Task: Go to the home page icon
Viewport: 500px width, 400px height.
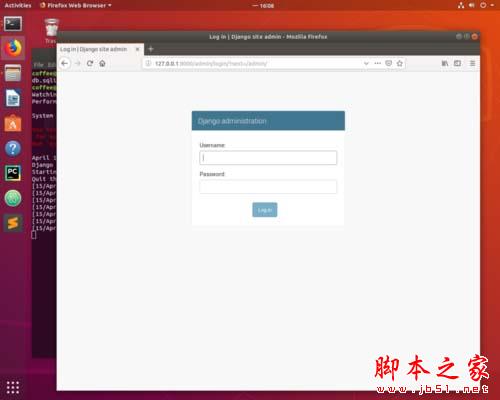Action: point(102,63)
